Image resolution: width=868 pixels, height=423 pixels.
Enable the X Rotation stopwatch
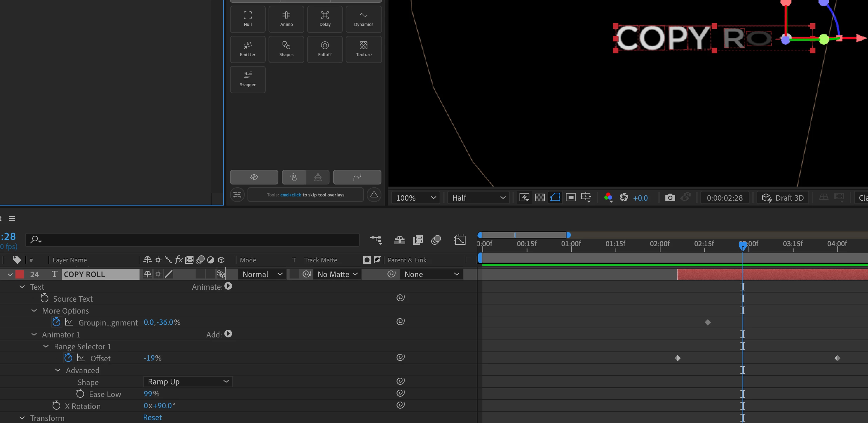pyautogui.click(x=56, y=405)
